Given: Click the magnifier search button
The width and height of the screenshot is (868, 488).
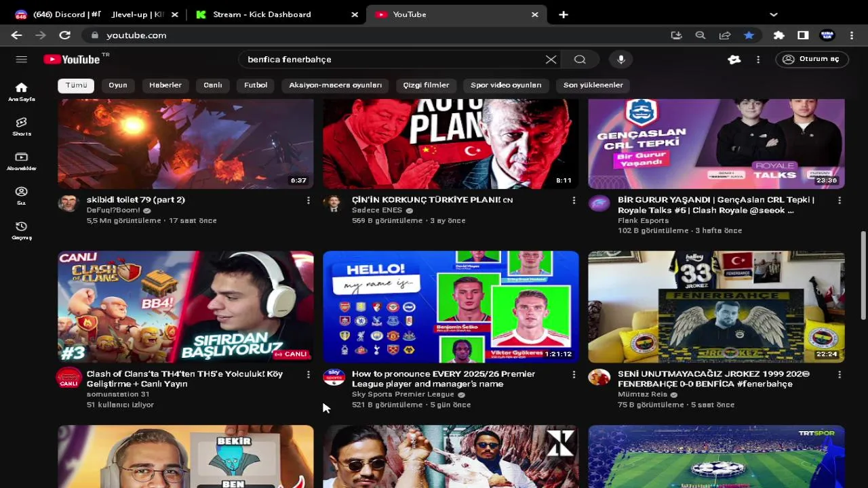Looking at the screenshot, I should 580,60.
